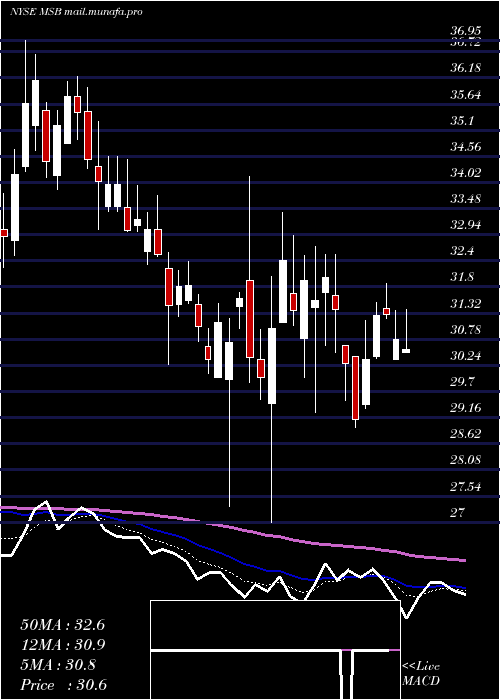
Task: Click the 50MA : 32.6 value
Action: pyautogui.click(x=62, y=625)
